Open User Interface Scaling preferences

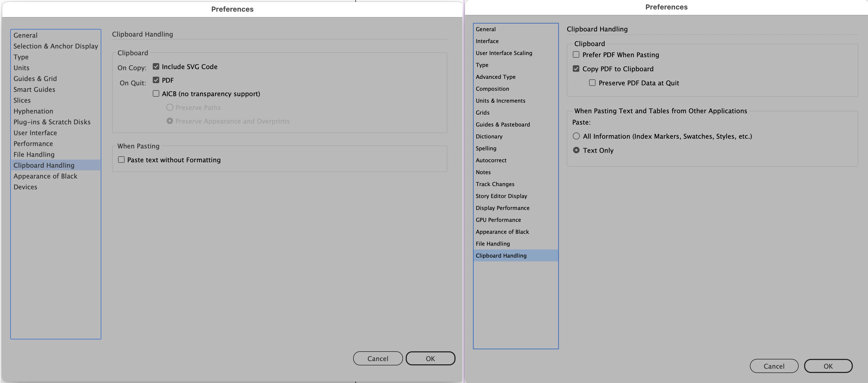pyautogui.click(x=504, y=53)
